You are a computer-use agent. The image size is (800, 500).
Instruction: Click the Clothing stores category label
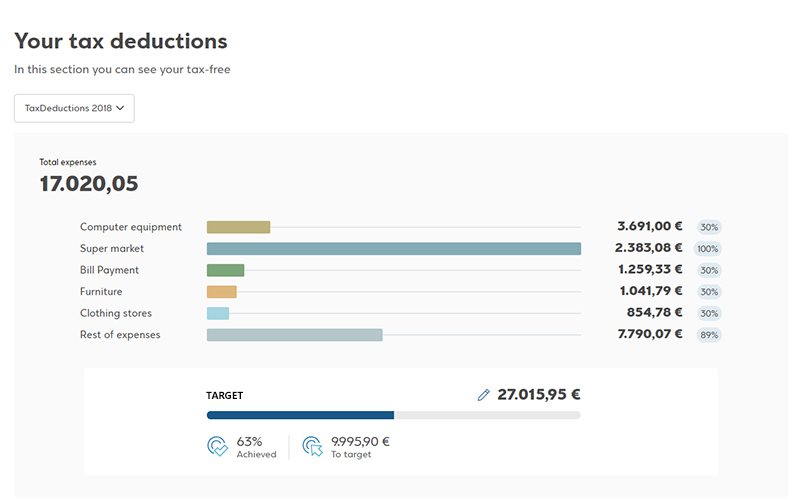116,313
